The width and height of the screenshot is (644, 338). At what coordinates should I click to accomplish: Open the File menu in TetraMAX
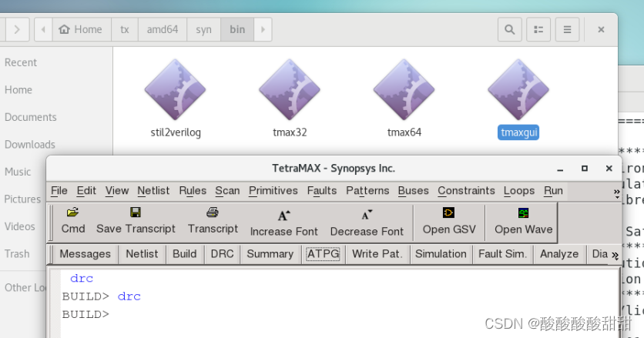59,191
